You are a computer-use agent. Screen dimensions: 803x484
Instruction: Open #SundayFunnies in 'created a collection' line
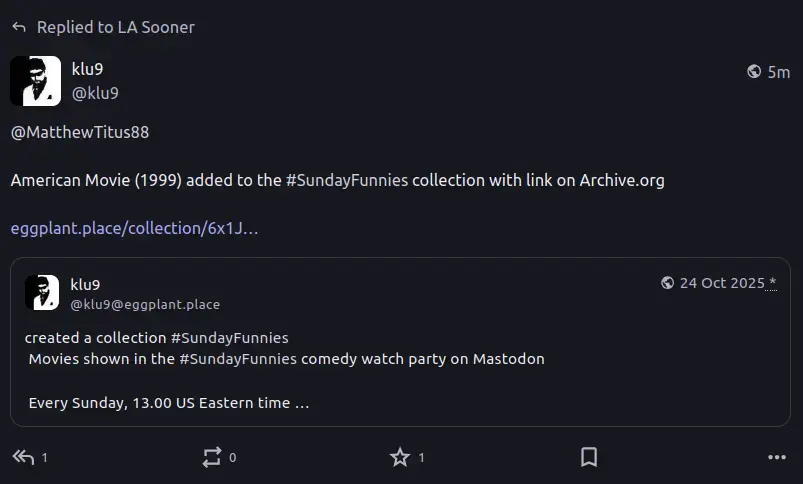[230, 338]
